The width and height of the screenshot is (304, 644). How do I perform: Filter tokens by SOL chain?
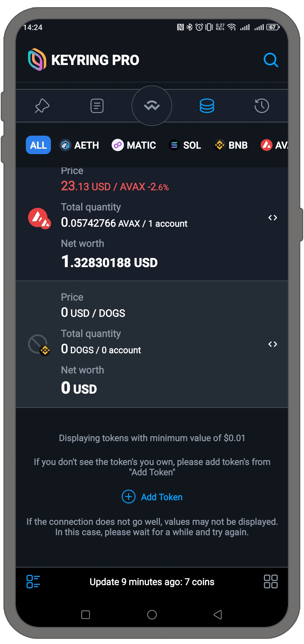click(x=185, y=145)
